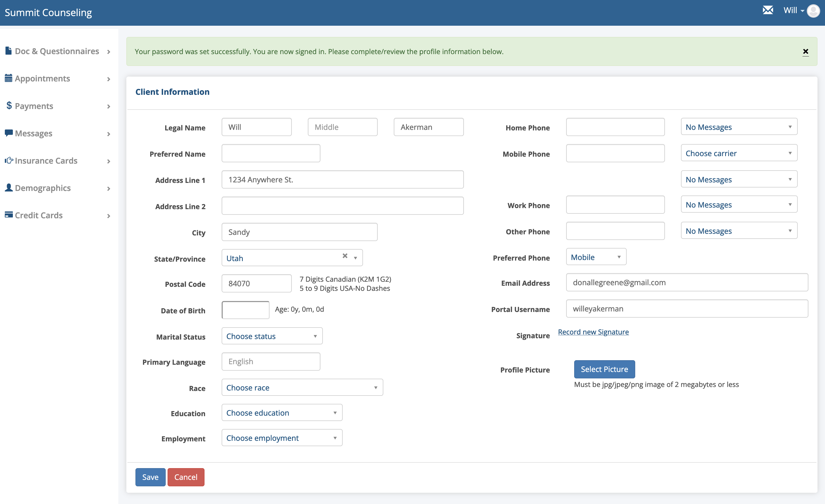Click the Appointments calendar icon
This screenshot has height=504, width=825.
click(x=8, y=78)
